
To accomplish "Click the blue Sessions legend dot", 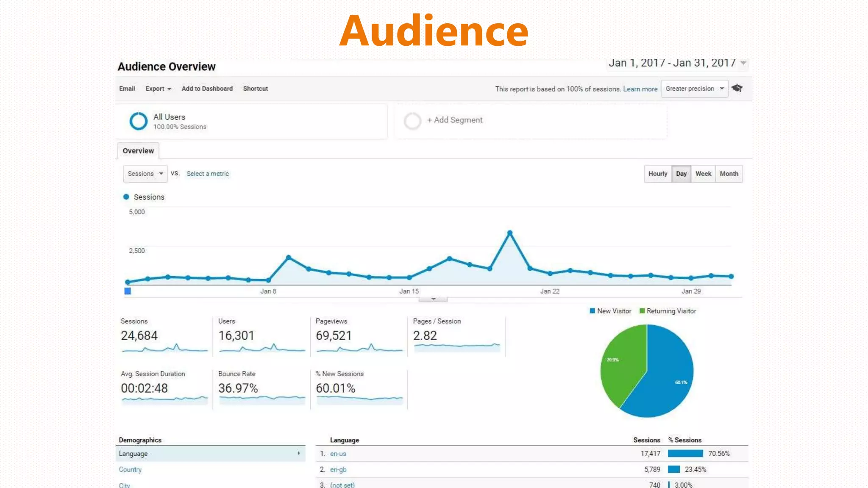I will [x=126, y=197].
